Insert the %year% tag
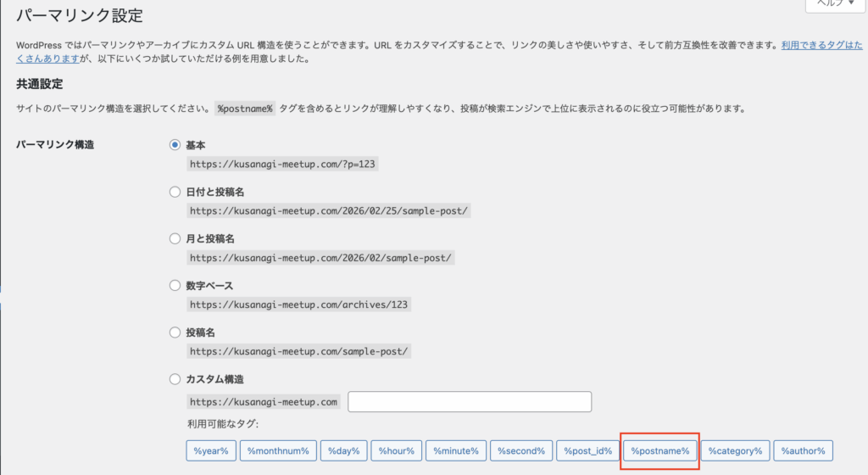 point(211,450)
